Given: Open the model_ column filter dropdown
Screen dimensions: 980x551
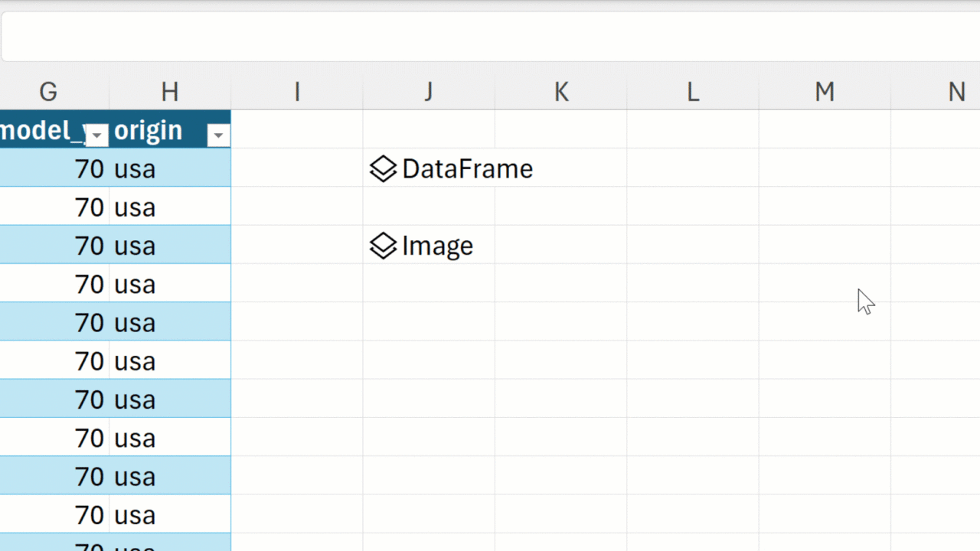Looking at the screenshot, I should (x=97, y=135).
